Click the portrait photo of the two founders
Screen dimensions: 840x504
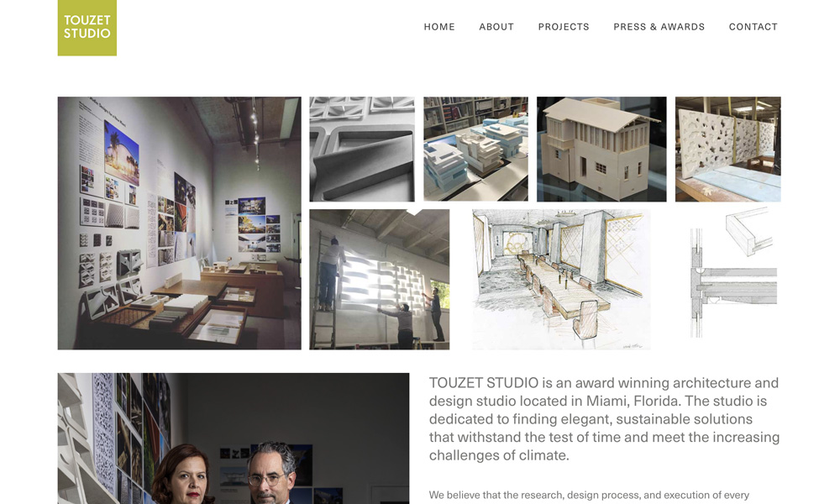pyautogui.click(x=234, y=438)
